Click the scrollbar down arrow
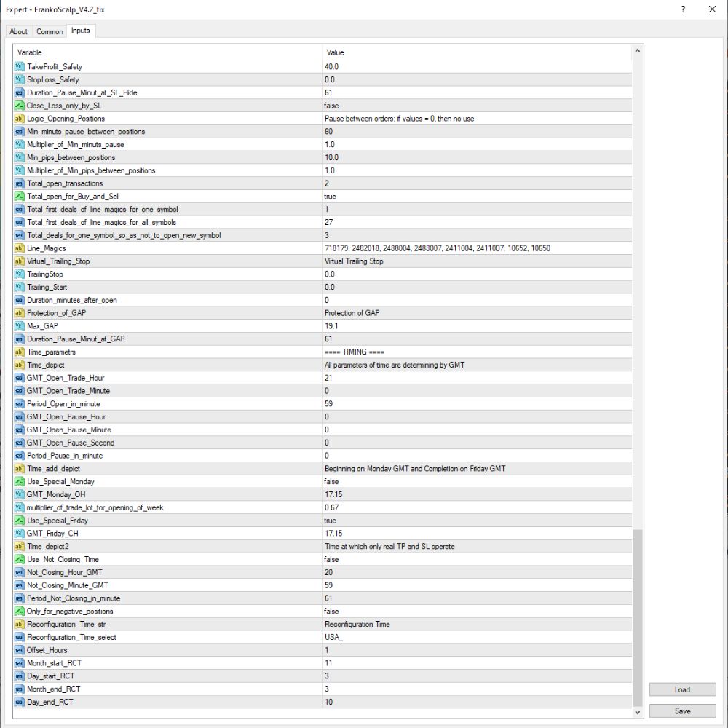 (x=638, y=712)
